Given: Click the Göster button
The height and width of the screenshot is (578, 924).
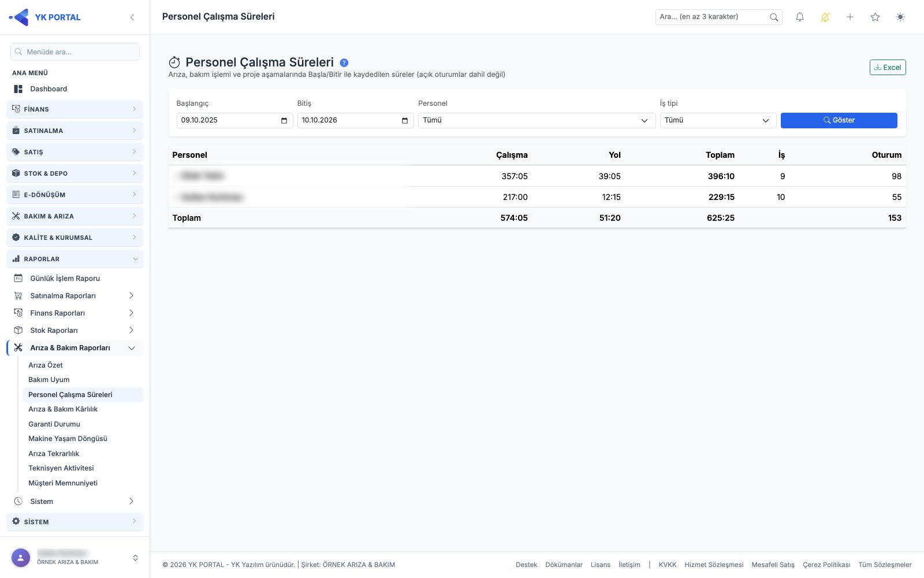Looking at the screenshot, I should pos(839,120).
